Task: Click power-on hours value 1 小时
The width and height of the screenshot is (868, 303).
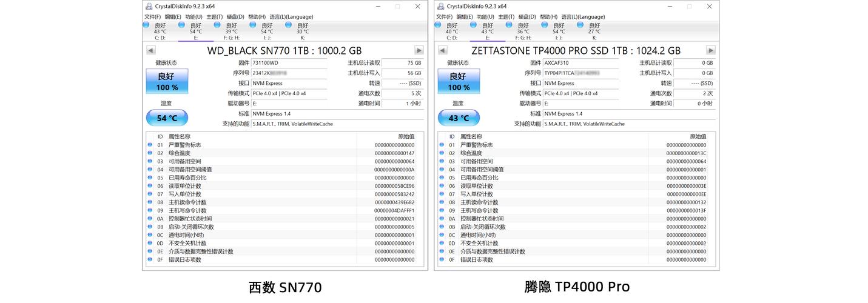Action: [x=402, y=104]
